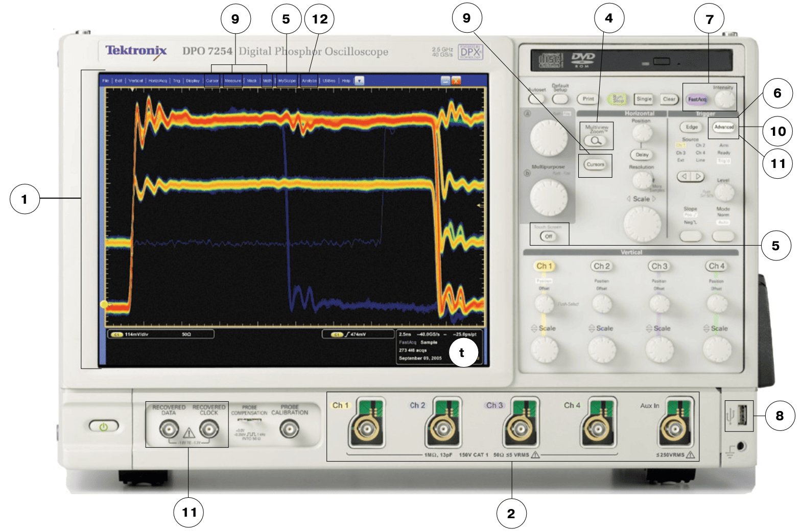Open the Measure menu
802x532 pixels.
pyautogui.click(x=233, y=81)
